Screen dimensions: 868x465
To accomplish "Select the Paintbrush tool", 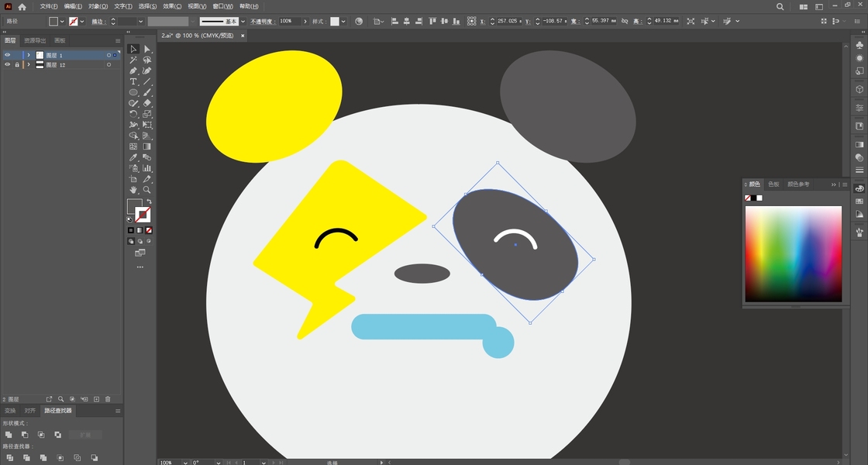I will [x=146, y=92].
